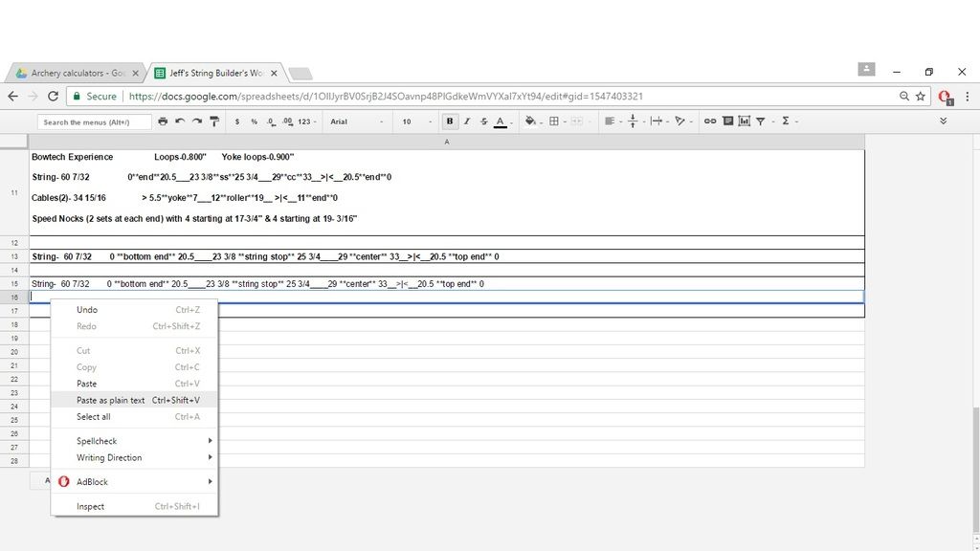Screen dimensions: 980x551
Task: Toggle strikethrough formatting
Action: 484,121
